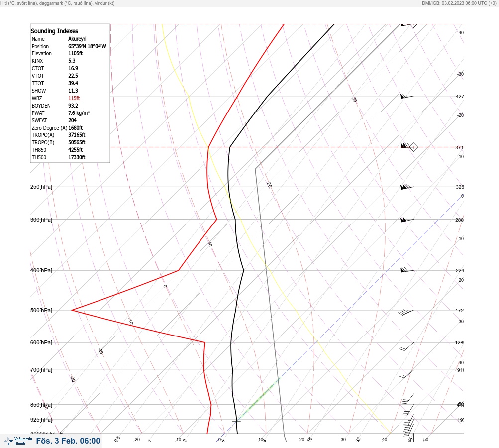Click the BOYDEN value 93.2
The width and height of the screenshot is (499, 448).
tap(73, 106)
